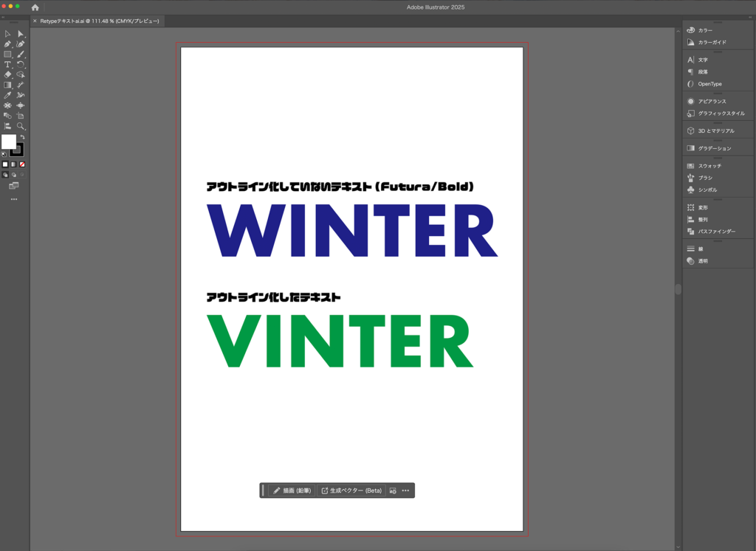The image size is (756, 551).
Task: Set paint type to Gradient
Action: 13,164
